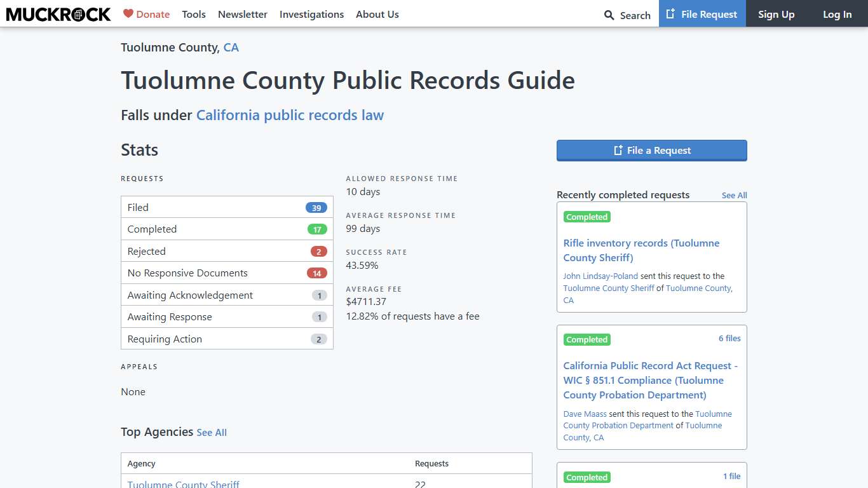Log In to MuckRock
This screenshot has height=488, width=868.
coord(837,14)
